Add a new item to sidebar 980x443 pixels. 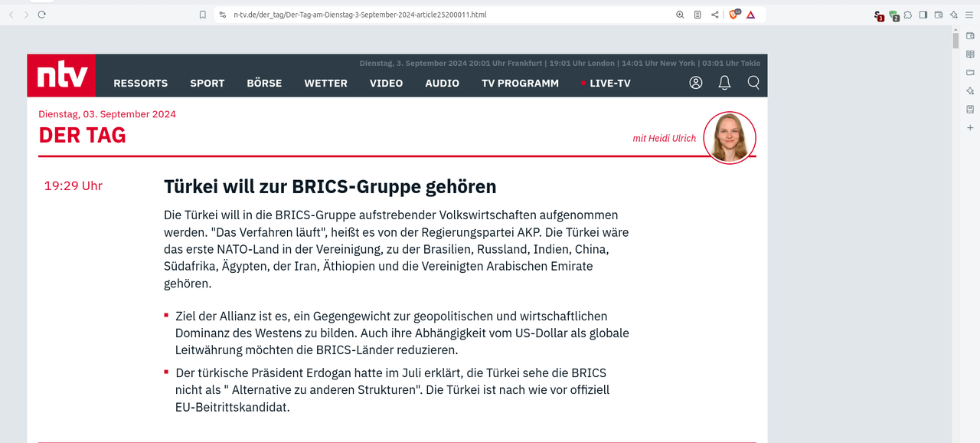pos(970,128)
